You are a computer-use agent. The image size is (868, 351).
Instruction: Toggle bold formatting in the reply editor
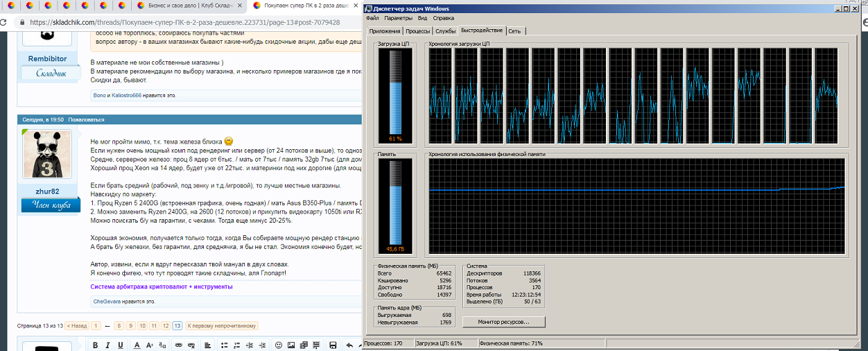(96, 345)
